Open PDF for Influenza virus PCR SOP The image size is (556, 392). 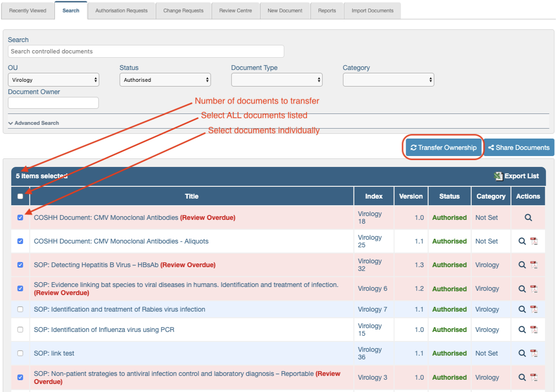pyautogui.click(x=534, y=330)
